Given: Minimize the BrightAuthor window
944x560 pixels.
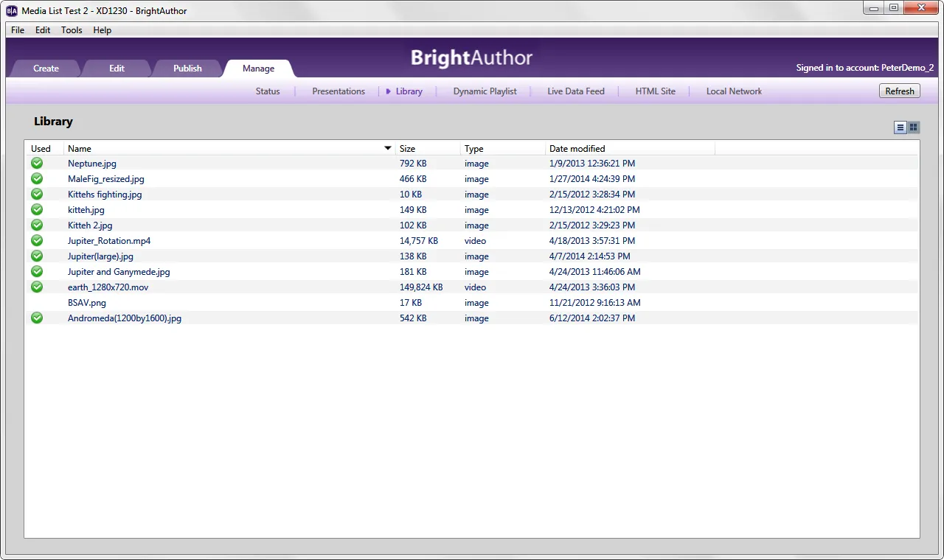Looking at the screenshot, I should point(874,7).
